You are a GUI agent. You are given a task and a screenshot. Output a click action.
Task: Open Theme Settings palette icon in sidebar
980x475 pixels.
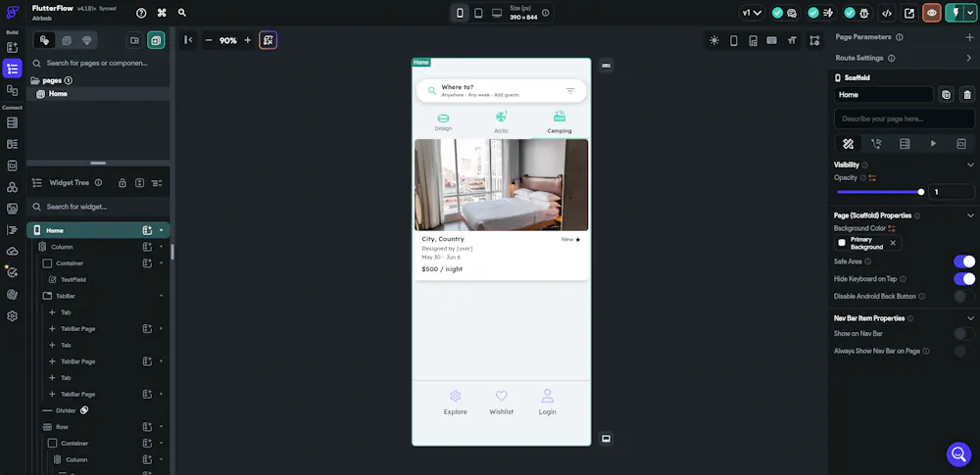pyautogui.click(x=12, y=295)
